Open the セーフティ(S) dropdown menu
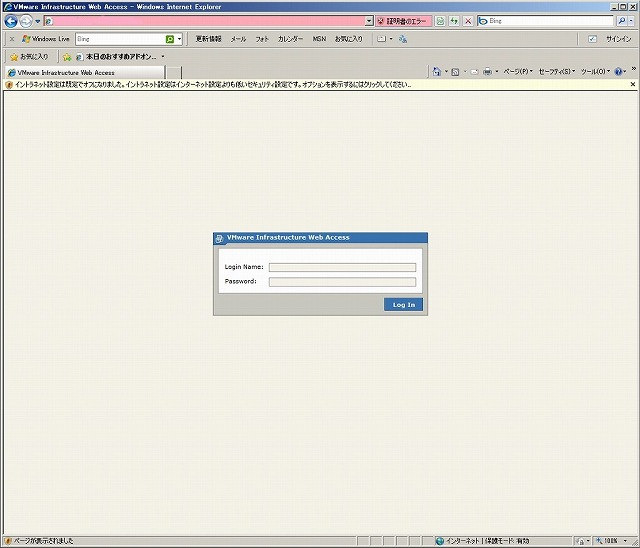 [557, 72]
